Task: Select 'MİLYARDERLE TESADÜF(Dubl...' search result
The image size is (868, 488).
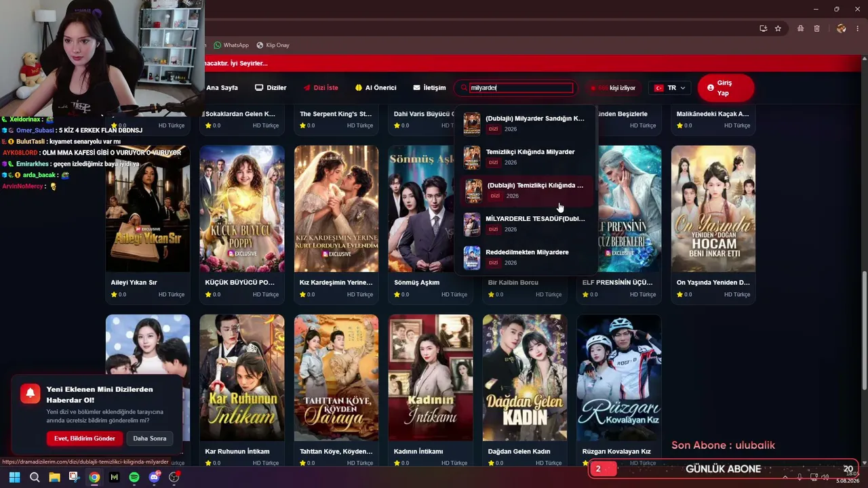Action: 526,224
